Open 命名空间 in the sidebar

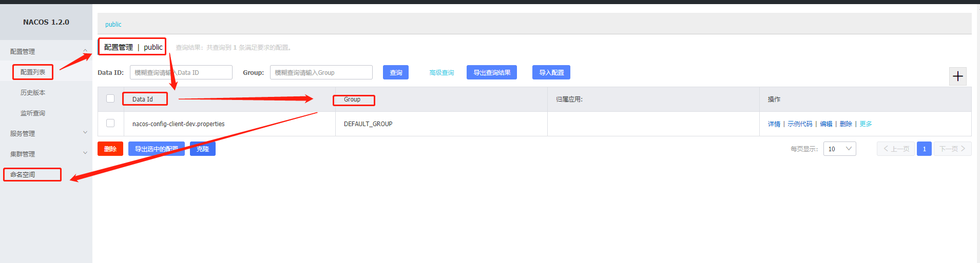[x=23, y=175]
